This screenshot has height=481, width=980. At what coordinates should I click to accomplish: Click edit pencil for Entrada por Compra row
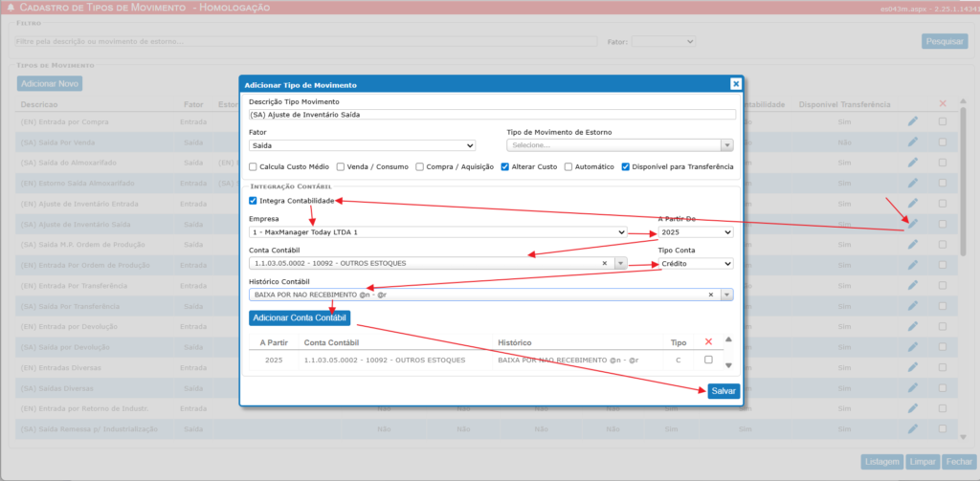(x=913, y=121)
